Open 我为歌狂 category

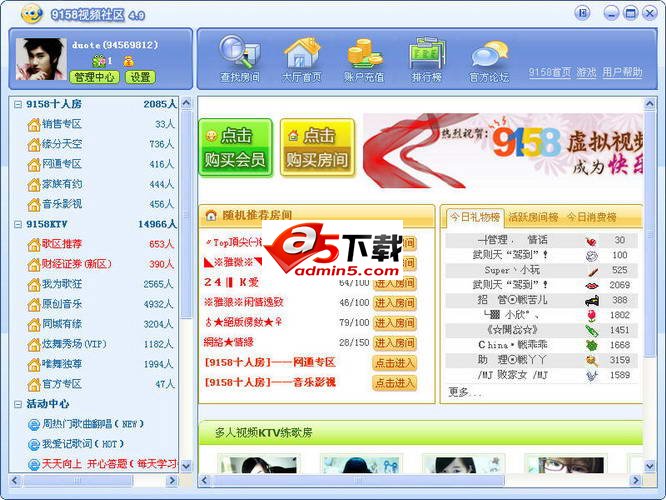coord(62,284)
